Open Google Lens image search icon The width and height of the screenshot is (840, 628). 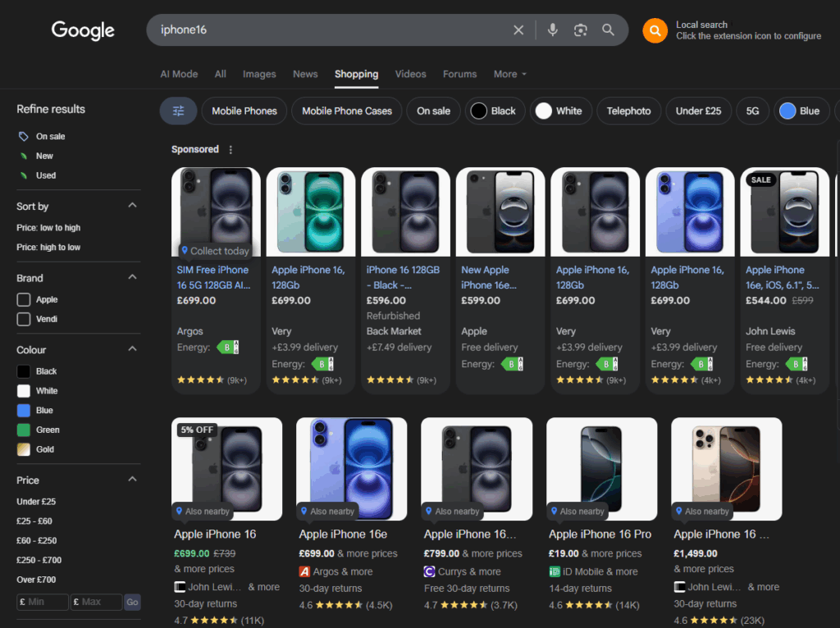(x=580, y=30)
